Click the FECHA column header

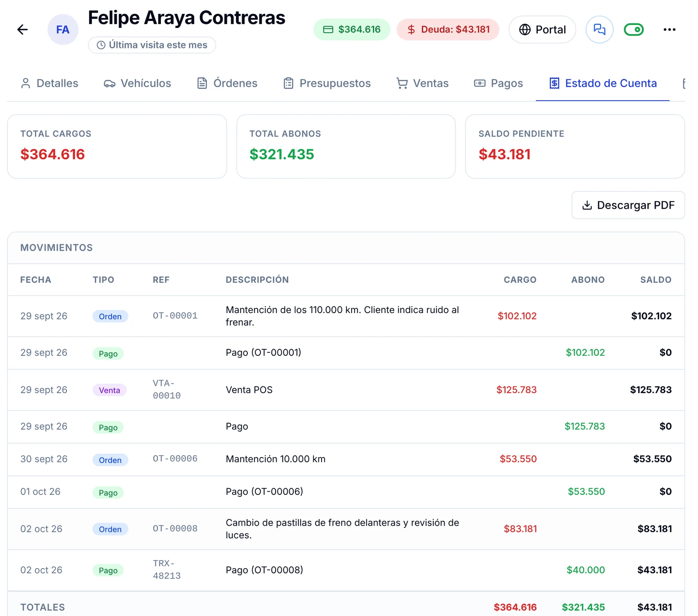36,280
